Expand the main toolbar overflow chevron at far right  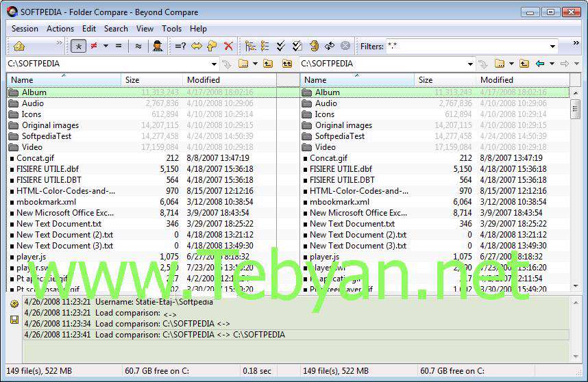point(576,43)
